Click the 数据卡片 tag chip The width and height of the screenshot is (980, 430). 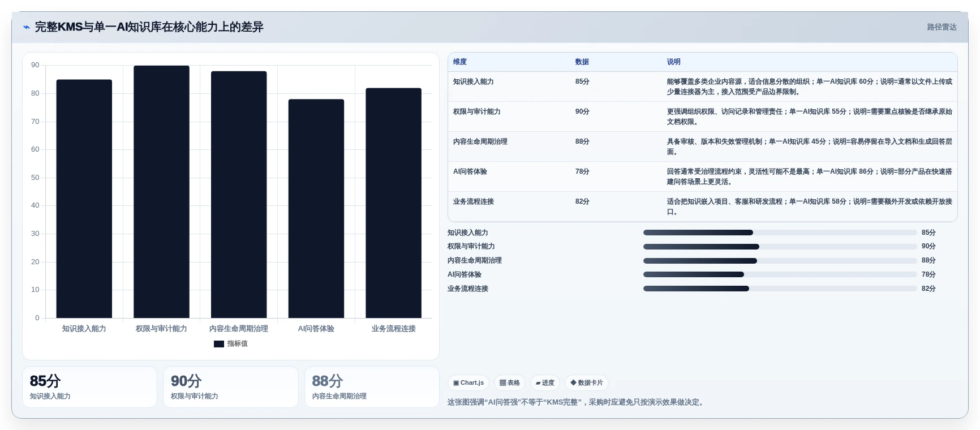[587, 383]
